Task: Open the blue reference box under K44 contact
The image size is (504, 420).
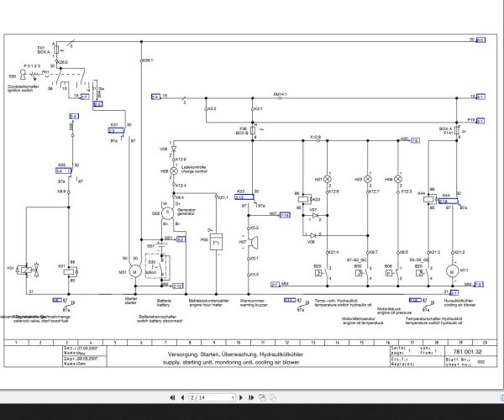Action: tap(449, 201)
